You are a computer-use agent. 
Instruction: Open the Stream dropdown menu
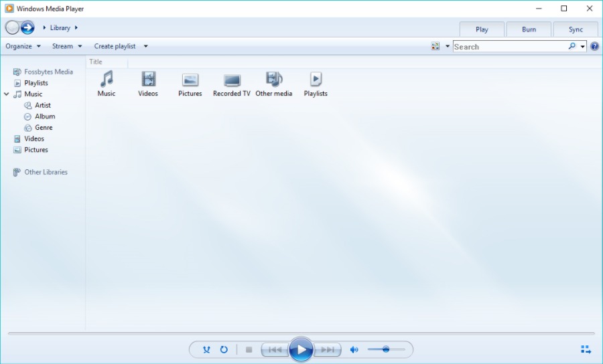pyautogui.click(x=67, y=46)
